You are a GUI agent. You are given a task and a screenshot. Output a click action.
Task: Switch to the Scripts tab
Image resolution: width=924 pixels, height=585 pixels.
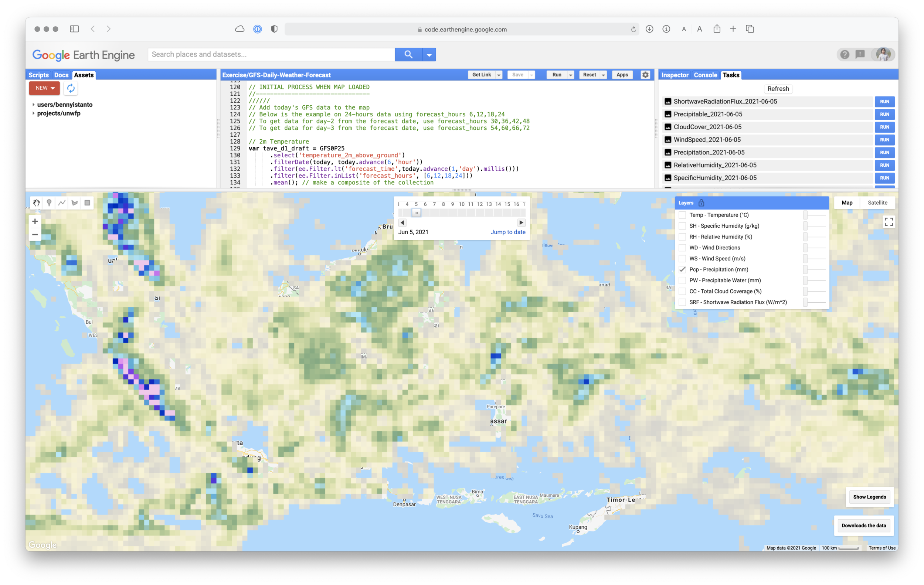(38, 75)
